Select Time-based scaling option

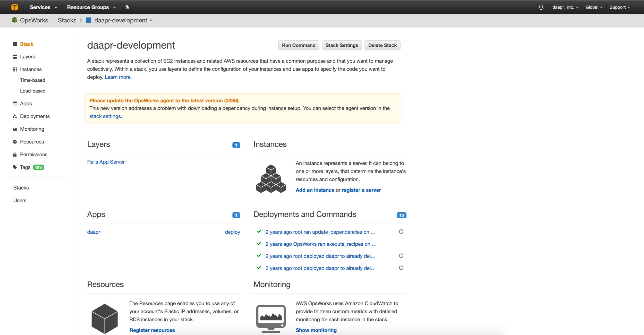[x=33, y=80]
